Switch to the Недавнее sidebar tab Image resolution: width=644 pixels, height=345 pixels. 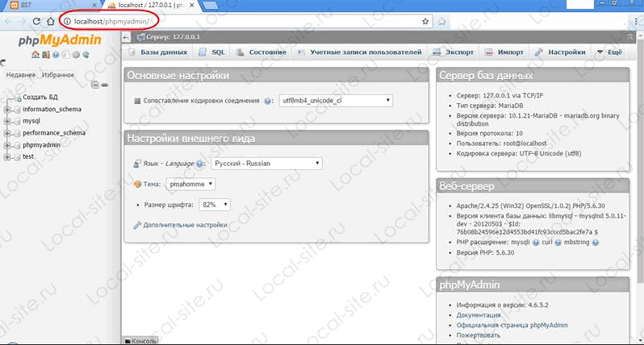20,75
